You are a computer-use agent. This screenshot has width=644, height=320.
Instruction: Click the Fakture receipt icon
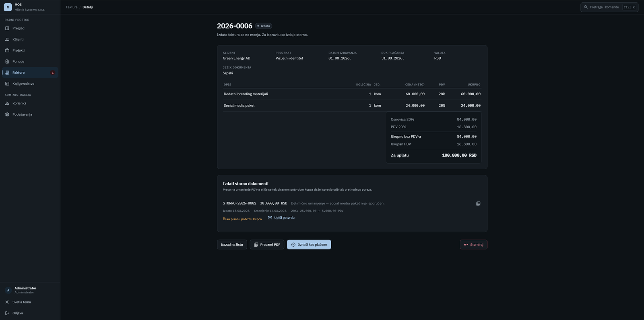point(7,73)
